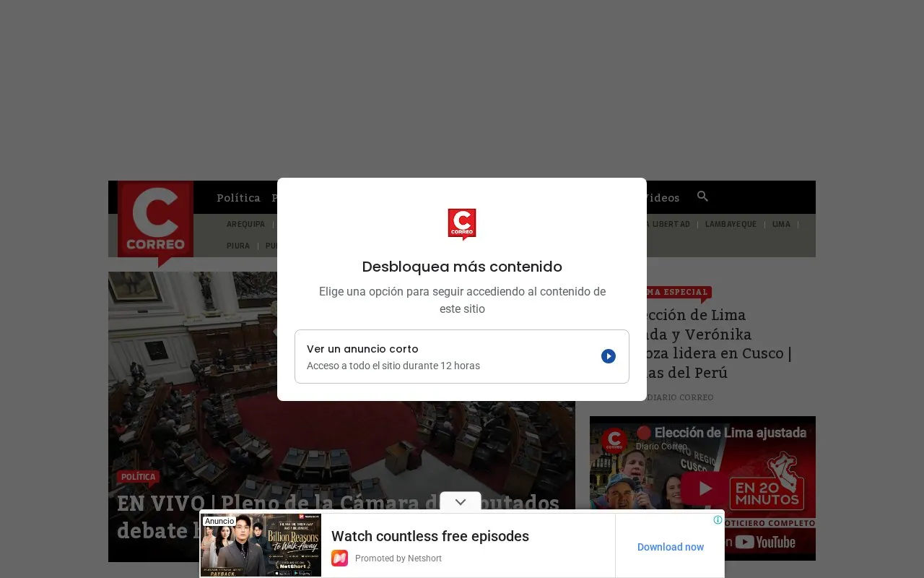Click DIARIO CORREO byline
This screenshot has height=578, width=924.
pos(679,397)
